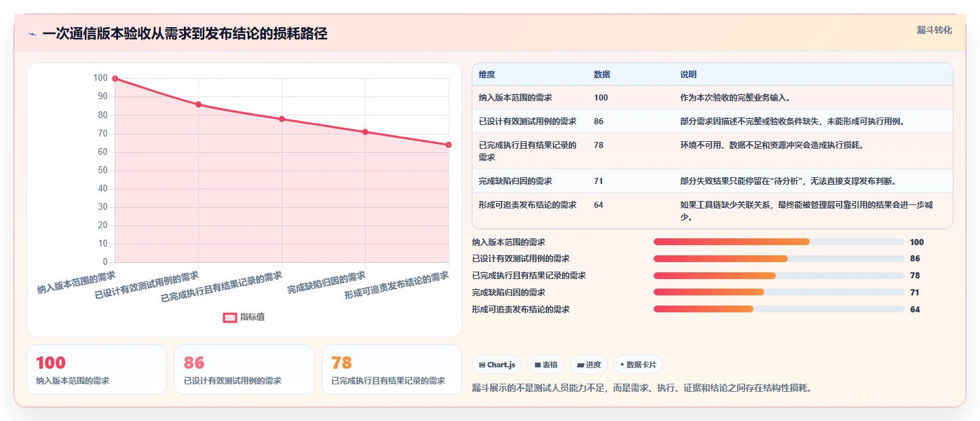Click the 指标值 legend color box

pyautogui.click(x=230, y=317)
